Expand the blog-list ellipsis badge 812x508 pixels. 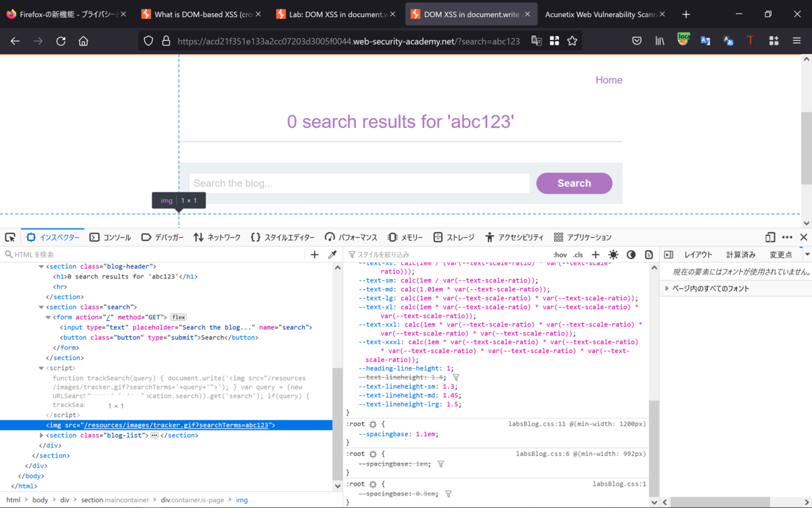coord(154,436)
